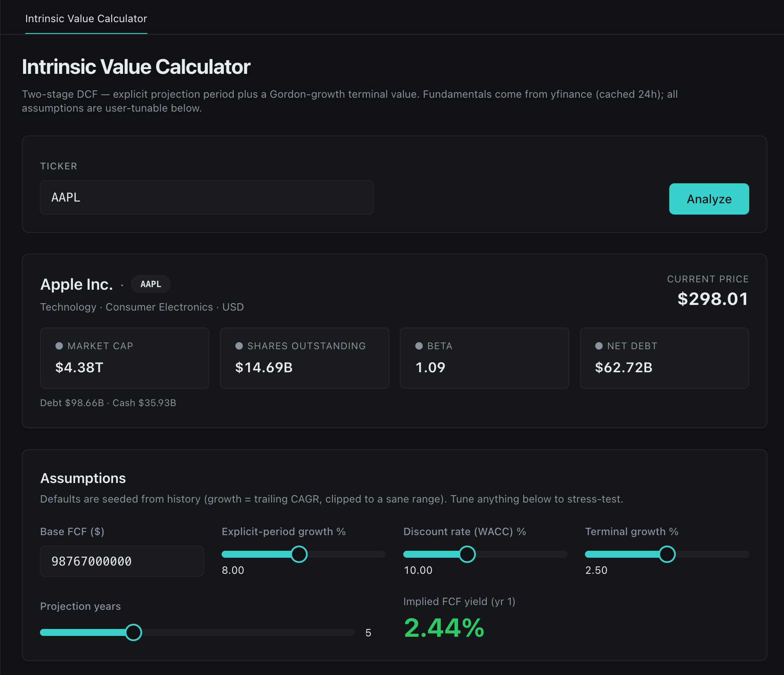Screen dimensions: 784x675
Task: Adjust the Terminal growth slider handle
Action: coord(667,554)
